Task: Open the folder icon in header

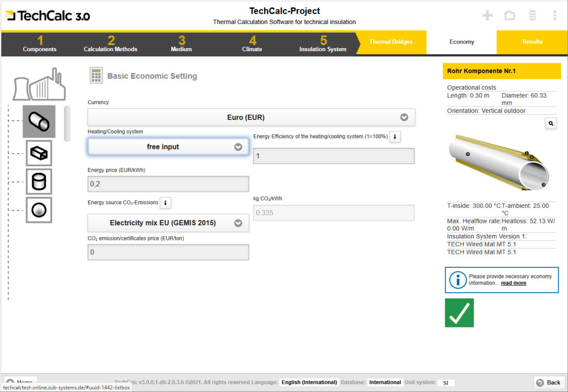Action: [510, 15]
